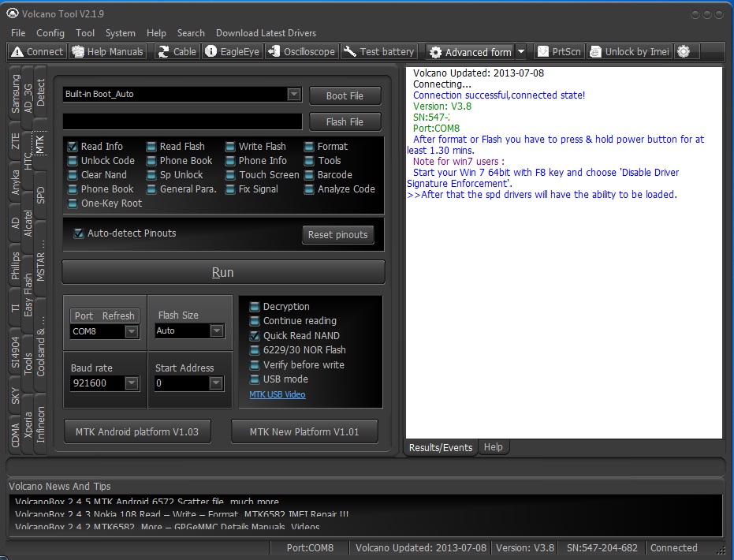Open COM8 port dropdown

point(132,331)
